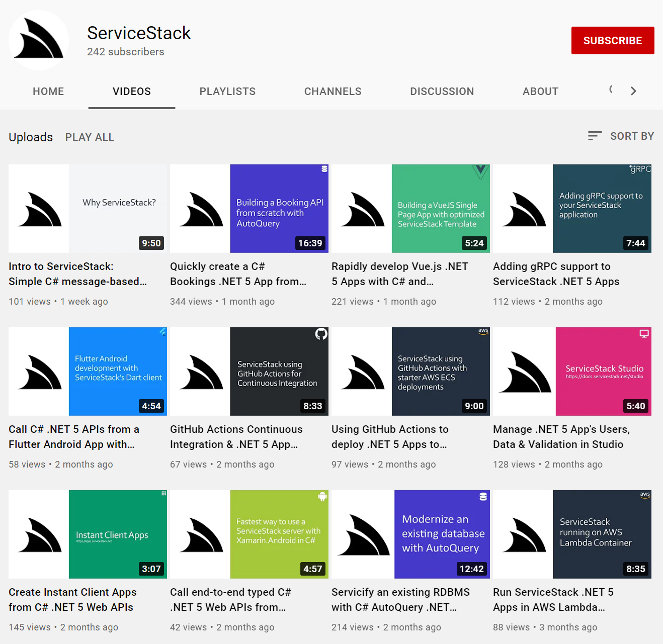Click the 88 views 3 months ago text

[545, 627]
